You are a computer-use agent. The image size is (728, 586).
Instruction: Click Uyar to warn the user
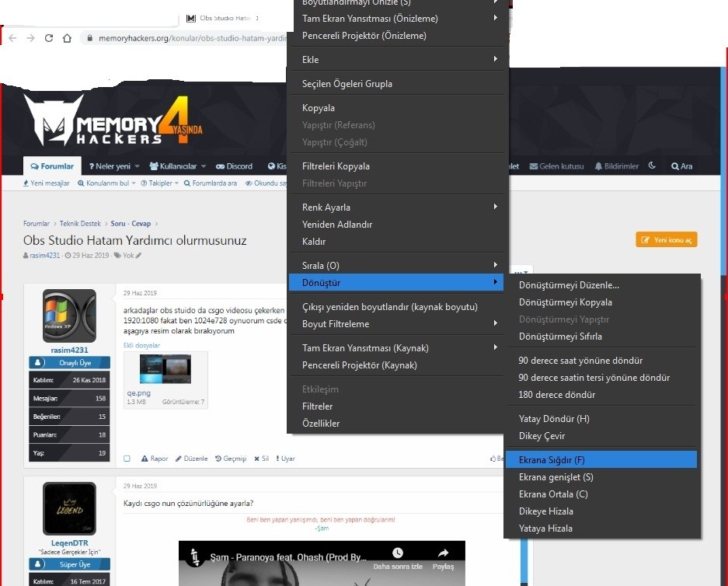pyautogui.click(x=286, y=459)
